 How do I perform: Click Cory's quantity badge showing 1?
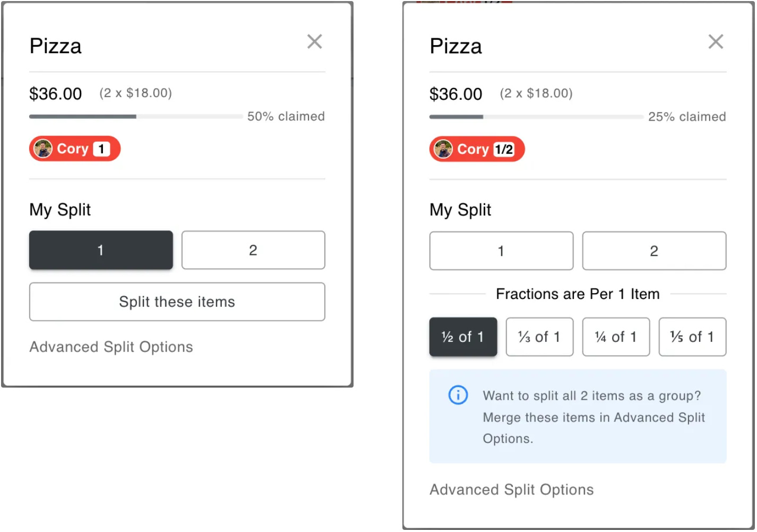pyautogui.click(x=101, y=149)
